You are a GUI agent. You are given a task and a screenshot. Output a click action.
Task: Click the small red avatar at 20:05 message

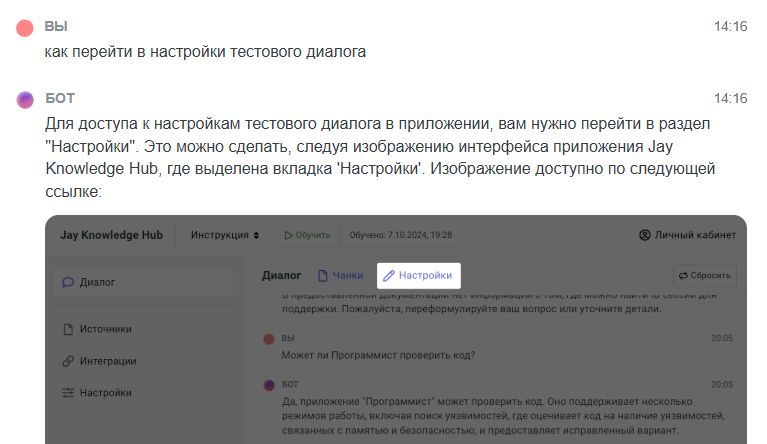pos(269,339)
